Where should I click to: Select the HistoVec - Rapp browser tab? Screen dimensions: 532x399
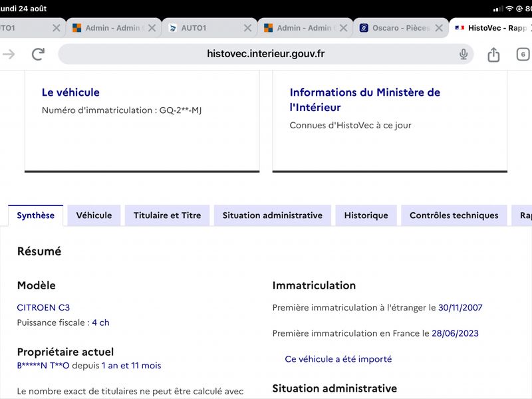(x=492, y=28)
